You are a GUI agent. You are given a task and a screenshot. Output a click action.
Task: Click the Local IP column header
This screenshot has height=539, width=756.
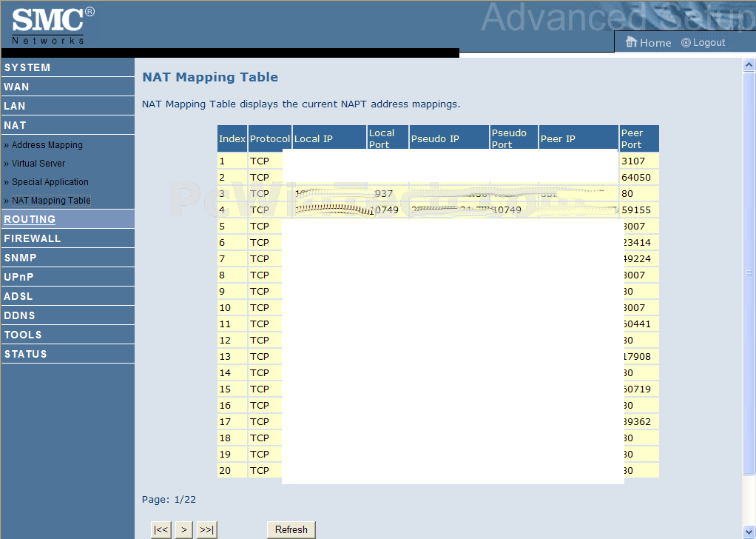[330, 138]
